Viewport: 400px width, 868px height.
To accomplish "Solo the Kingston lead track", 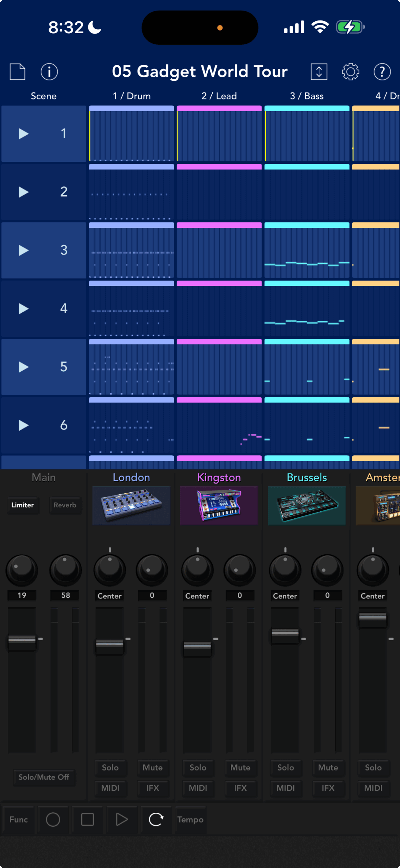I will [x=198, y=767].
